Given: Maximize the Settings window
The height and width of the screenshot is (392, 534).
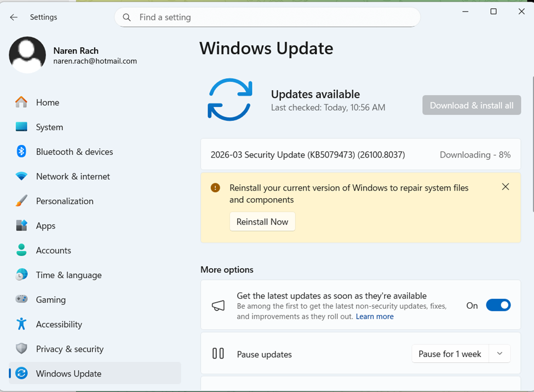Looking at the screenshot, I should pos(493,11).
